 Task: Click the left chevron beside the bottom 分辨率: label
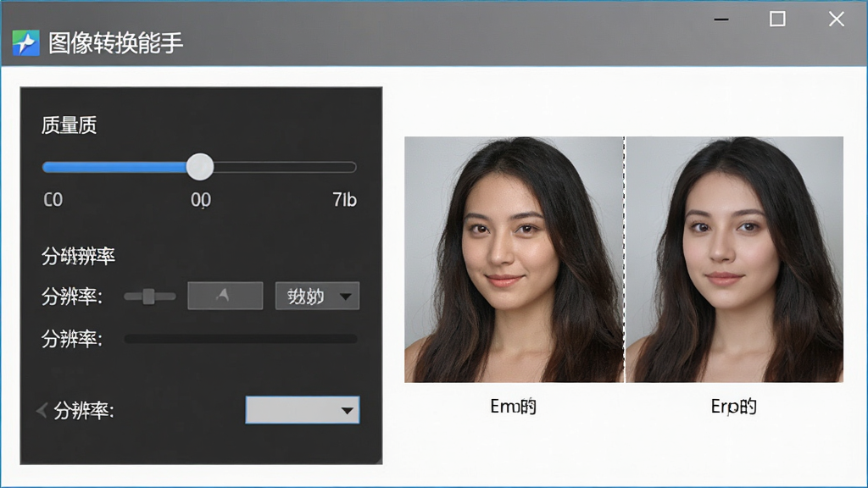pyautogui.click(x=42, y=410)
